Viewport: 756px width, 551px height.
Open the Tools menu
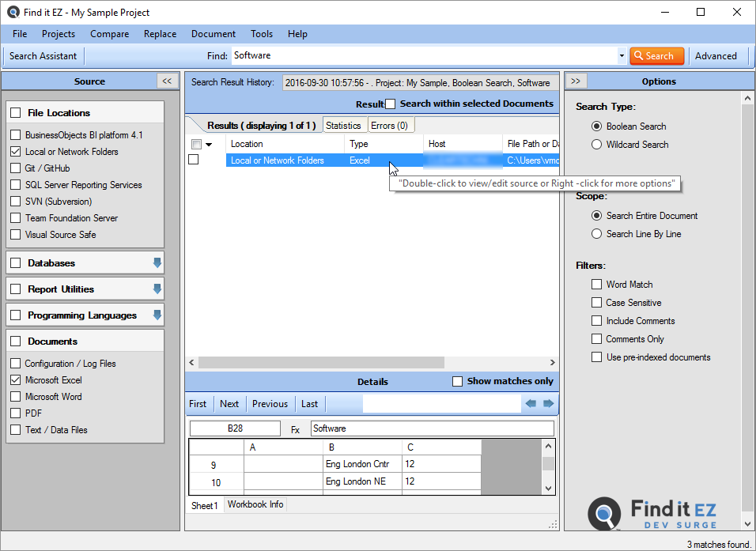point(262,34)
